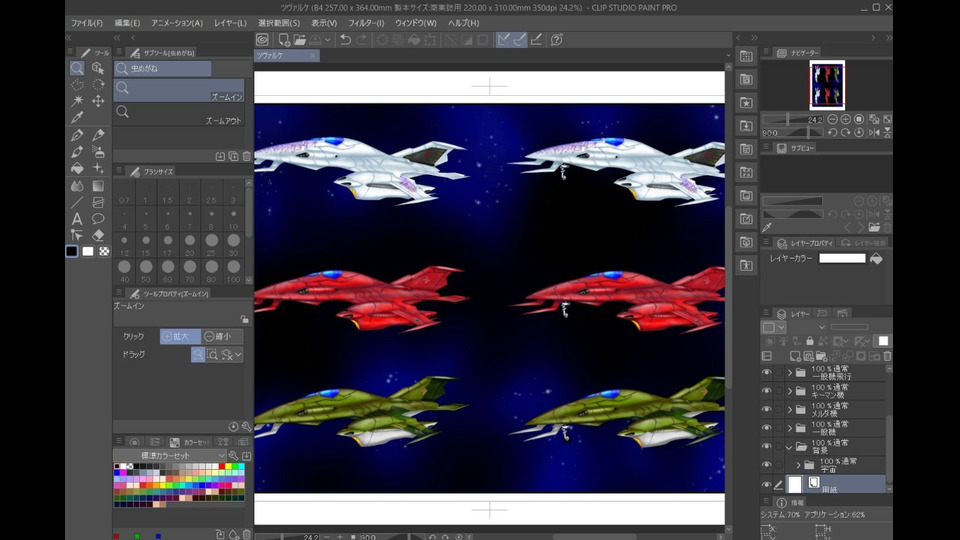960x540 pixels.
Task: Delete sub tool with trash icon
Action: (x=247, y=157)
